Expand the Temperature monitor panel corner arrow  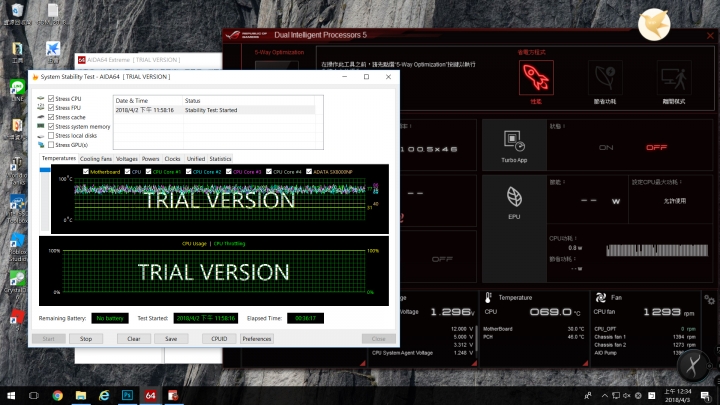(585, 363)
